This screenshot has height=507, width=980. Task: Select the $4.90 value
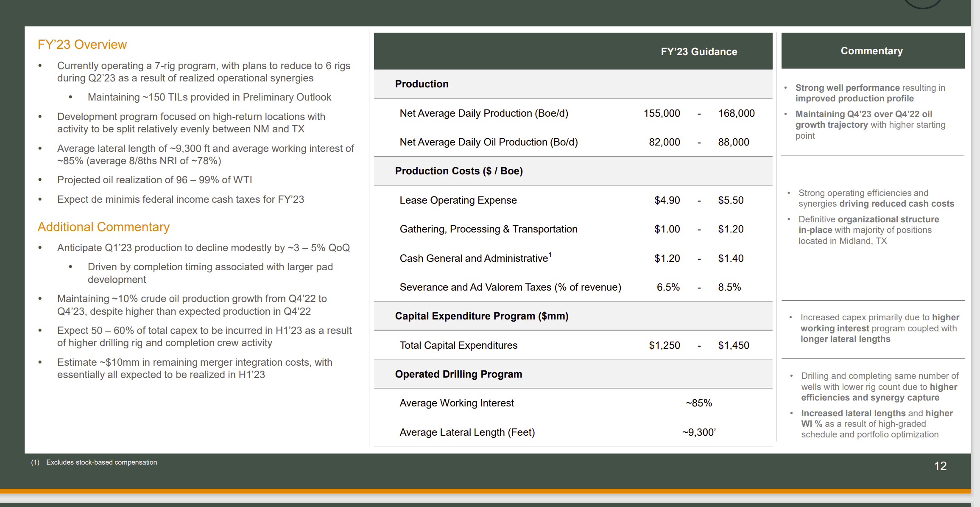click(x=667, y=200)
